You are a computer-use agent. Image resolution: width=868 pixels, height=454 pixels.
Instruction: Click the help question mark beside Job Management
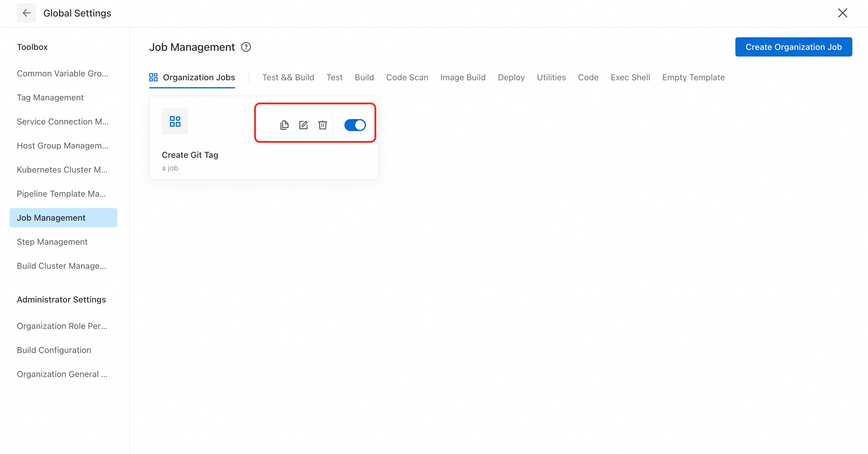pos(246,47)
